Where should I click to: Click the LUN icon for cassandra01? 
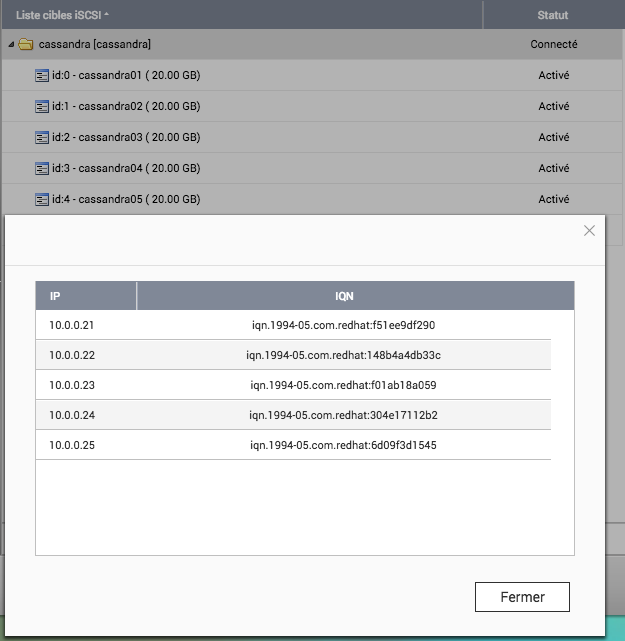pyautogui.click(x=42, y=76)
